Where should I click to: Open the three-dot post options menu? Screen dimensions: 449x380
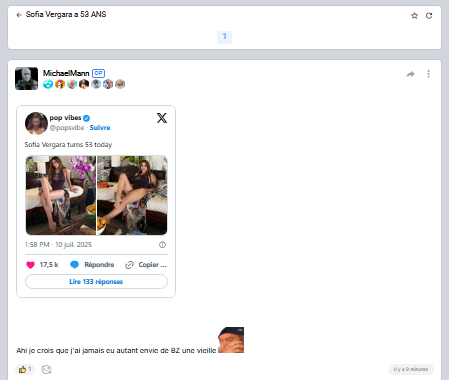(x=428, y=74)
